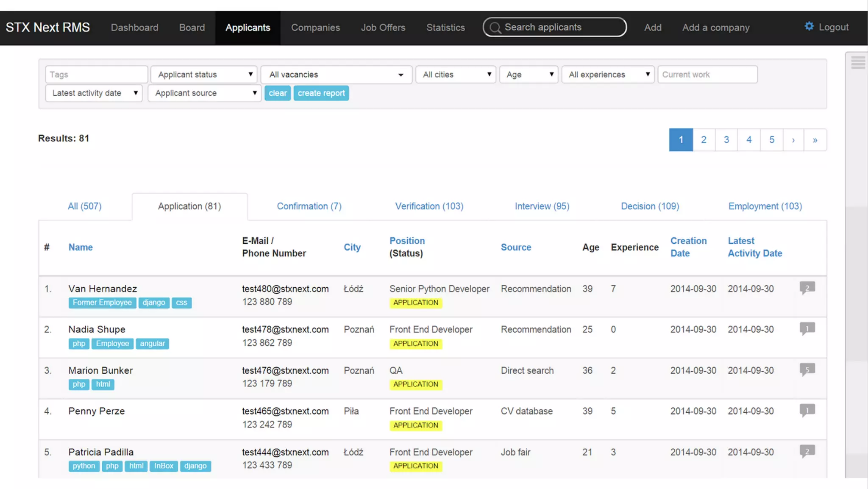
Task: Click the clear filters button
Action: (278, 93)
